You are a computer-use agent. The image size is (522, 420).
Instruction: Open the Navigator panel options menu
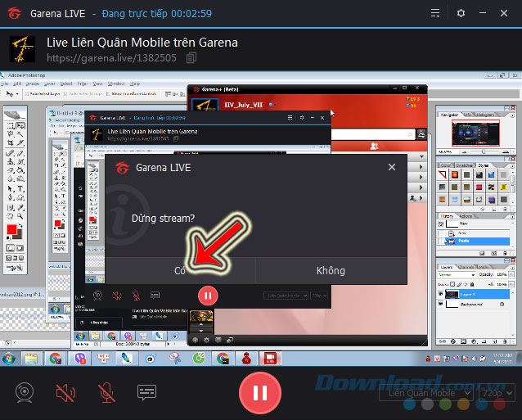click(x=512, y=115)
